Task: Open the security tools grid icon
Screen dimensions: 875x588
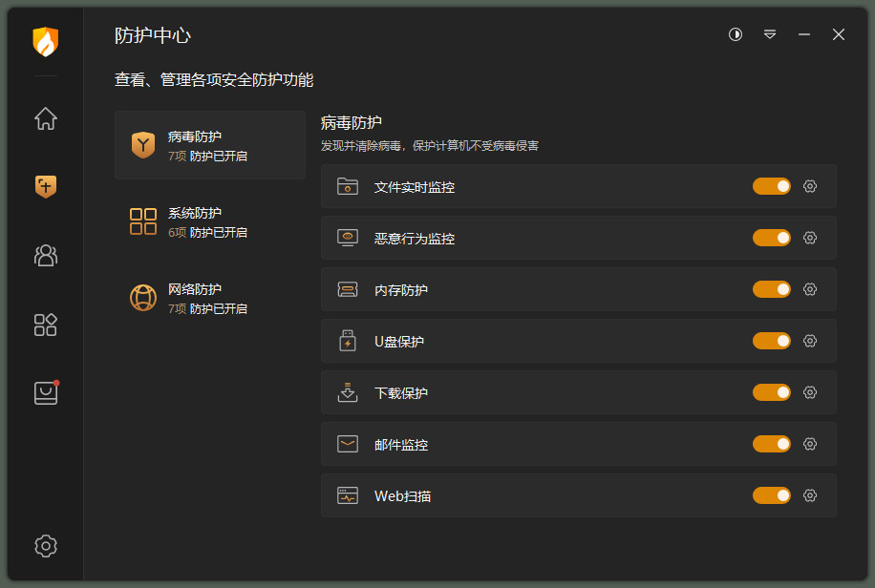Action: [x=46, y=325]
